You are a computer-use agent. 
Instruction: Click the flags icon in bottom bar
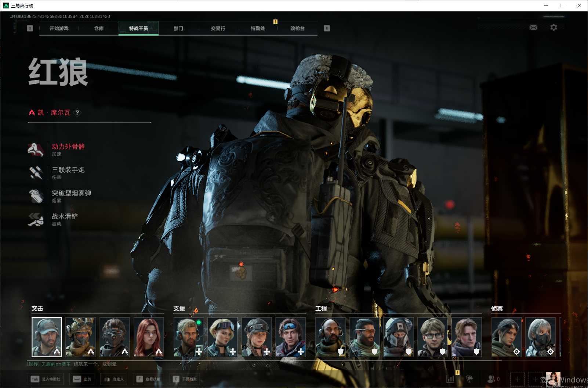(469, 379)
